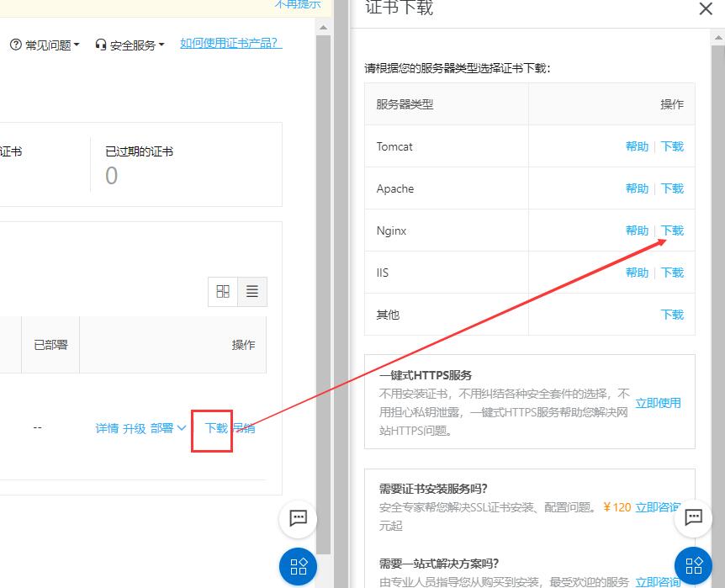Close the certificate download panel
Viewport: 725px width, 588px height.
706,8
